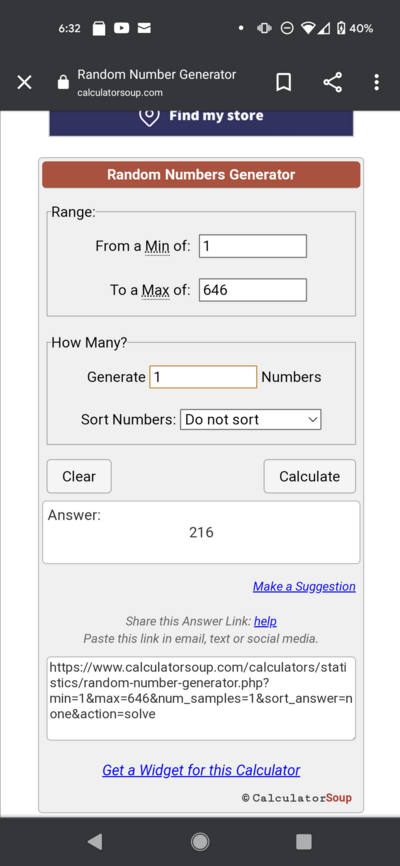Follow Get a Widget for this Calculator link
Image resolution: width=400 pixels, height=866 pixels.
pyautogui.click(x=201, y=770)
